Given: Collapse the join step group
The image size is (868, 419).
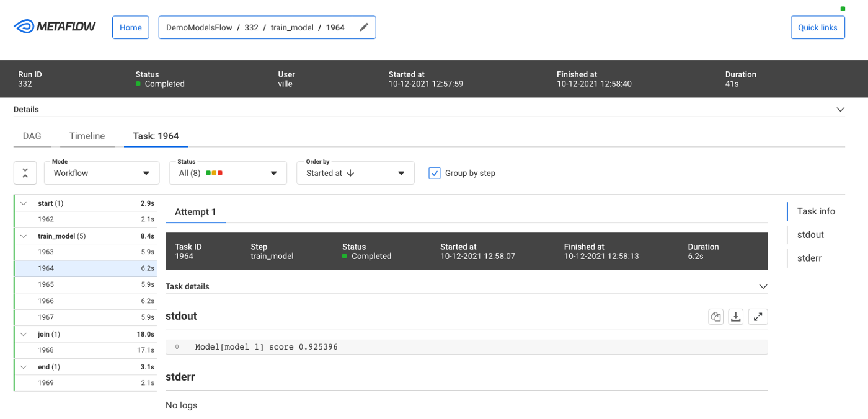Looking at the screenshot, I should tap(24, 335).
